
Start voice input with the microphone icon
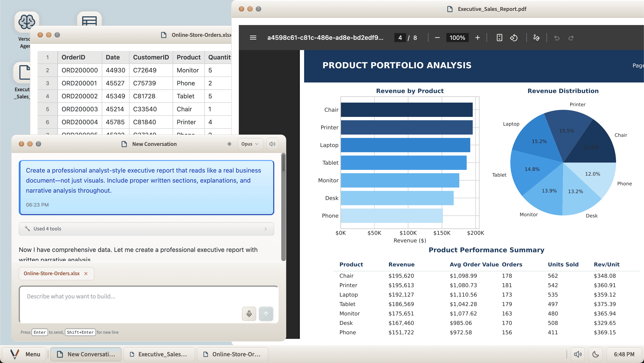[x=249, y=314]
